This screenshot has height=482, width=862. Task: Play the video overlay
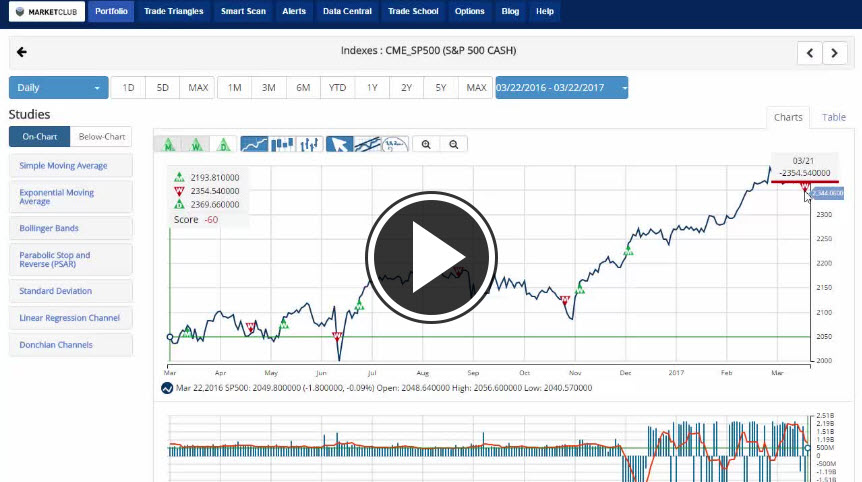point(431,257)
